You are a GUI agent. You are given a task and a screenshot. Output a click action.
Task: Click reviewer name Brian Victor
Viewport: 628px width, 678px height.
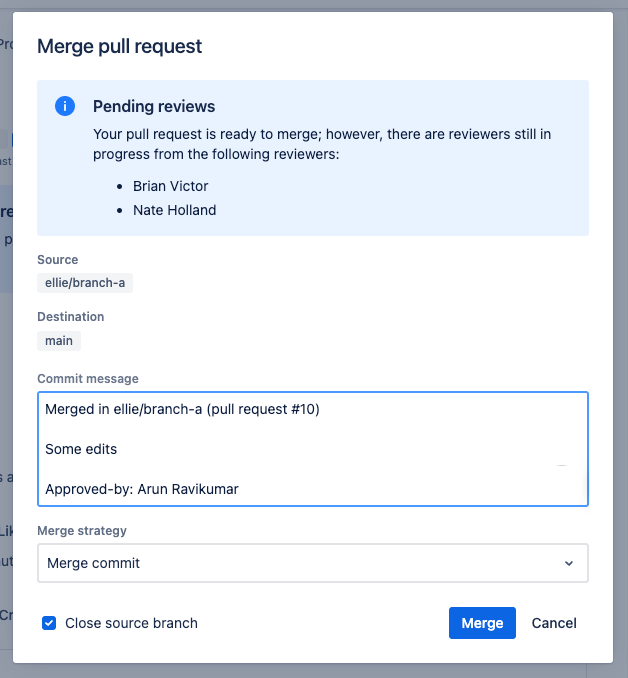(170, 186)
